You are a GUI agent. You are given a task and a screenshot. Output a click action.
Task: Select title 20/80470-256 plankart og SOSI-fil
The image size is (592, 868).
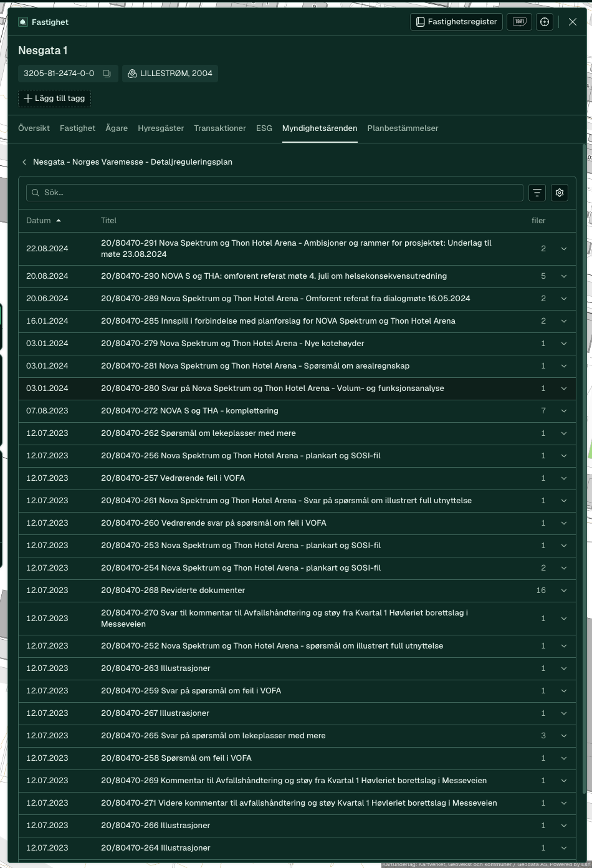point(241,456)
